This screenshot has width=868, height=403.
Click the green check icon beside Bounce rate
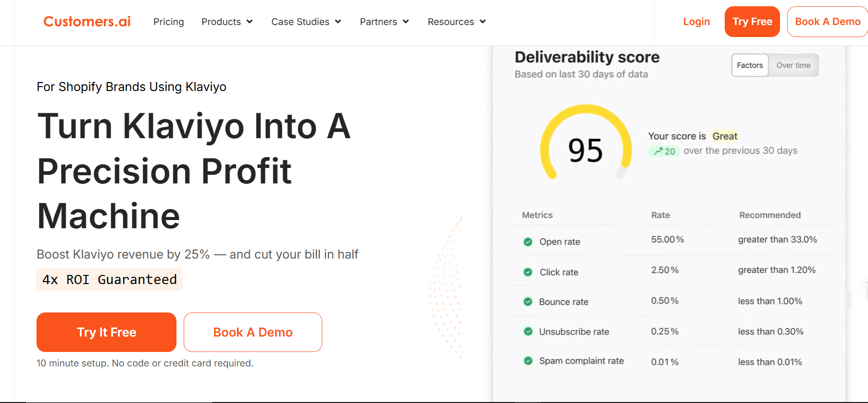pos(528,302)
